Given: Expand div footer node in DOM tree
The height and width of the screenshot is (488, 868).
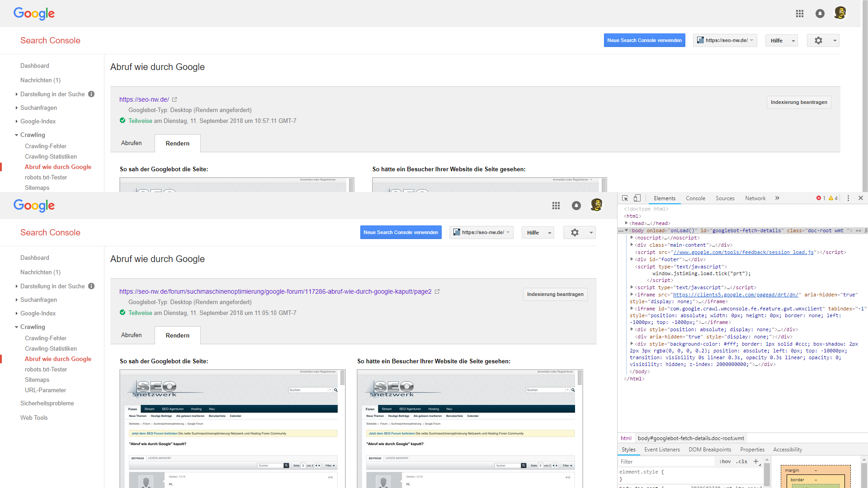Looking at the screenshot, I should [632, 259].
